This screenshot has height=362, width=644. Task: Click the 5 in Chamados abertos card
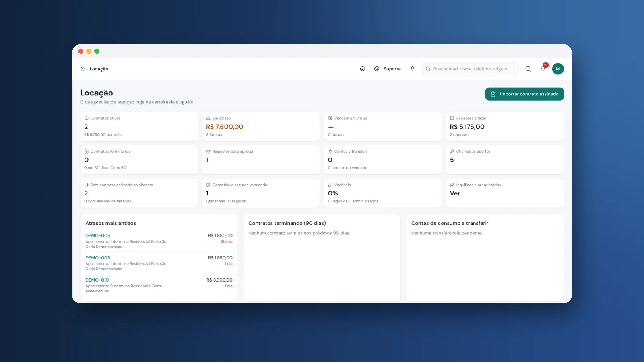pos(452,160)
